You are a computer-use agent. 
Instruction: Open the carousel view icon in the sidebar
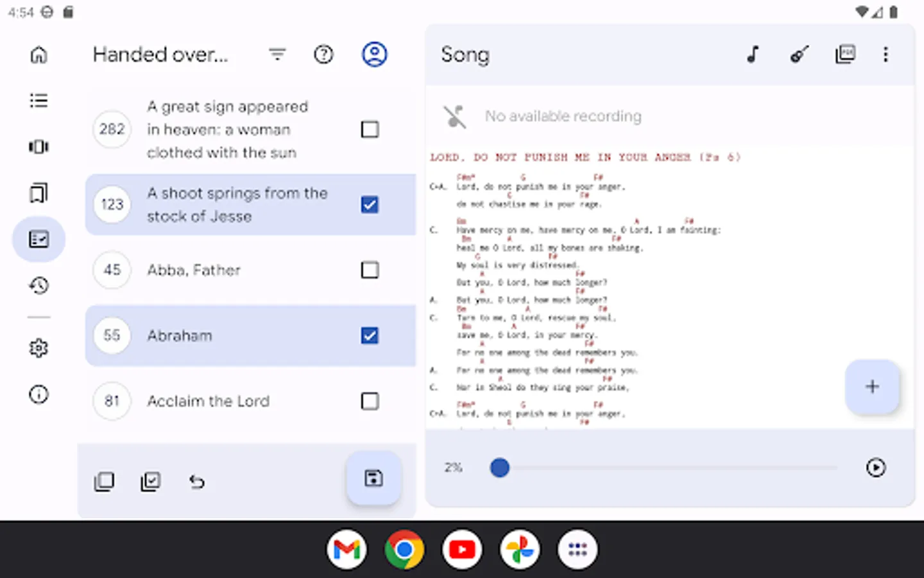[x=38, y=147]
